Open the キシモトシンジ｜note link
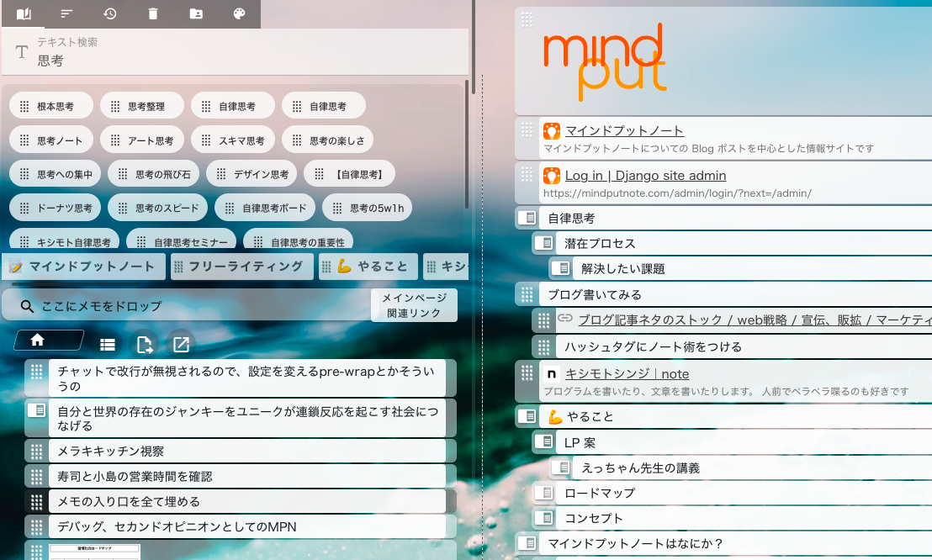Screen dimensions: 932x560 tap(627, 373)
